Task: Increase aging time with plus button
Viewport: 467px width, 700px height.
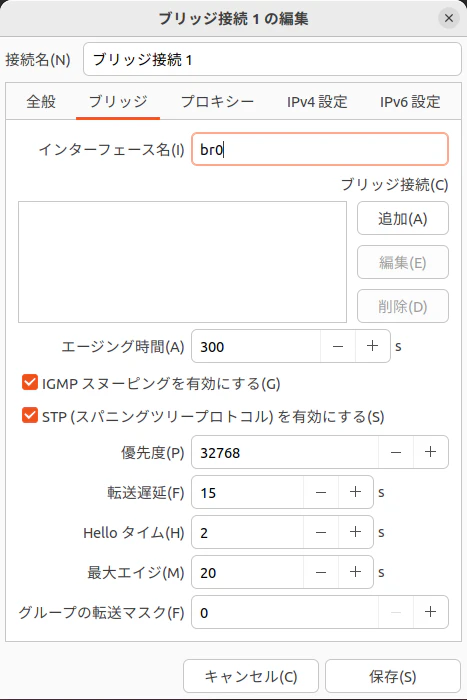Action: [372, 346]
